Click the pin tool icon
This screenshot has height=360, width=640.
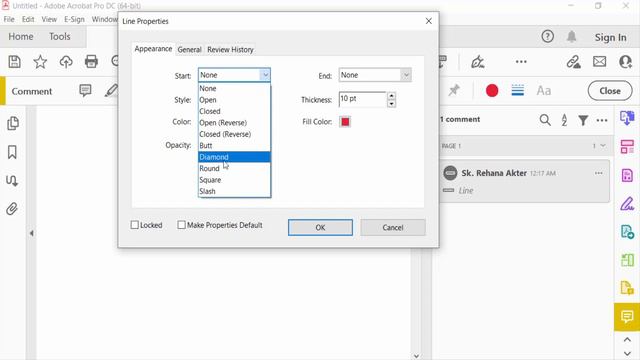pyautogui.click(x=454, y=90)
